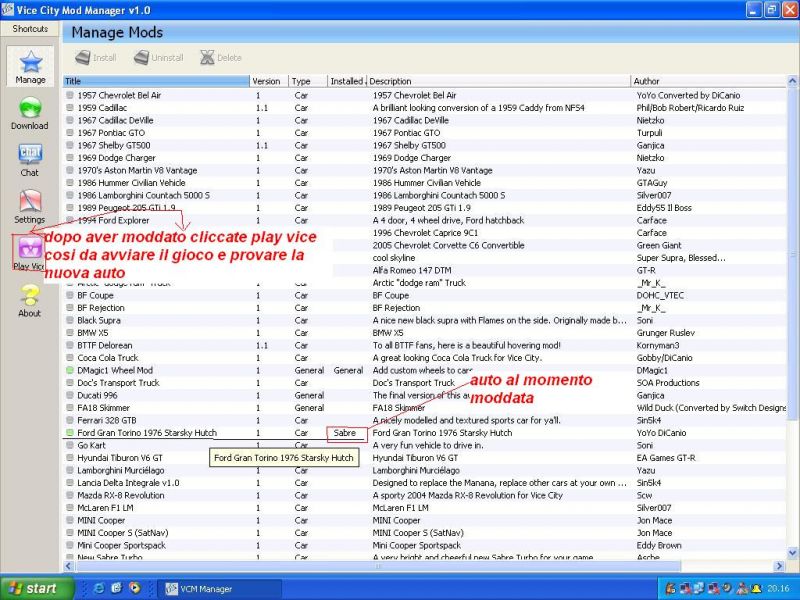The height and width of the screenshot is (600, 800).
Task: Click status indicator for BF Coupe
Action: pos(70,295)
